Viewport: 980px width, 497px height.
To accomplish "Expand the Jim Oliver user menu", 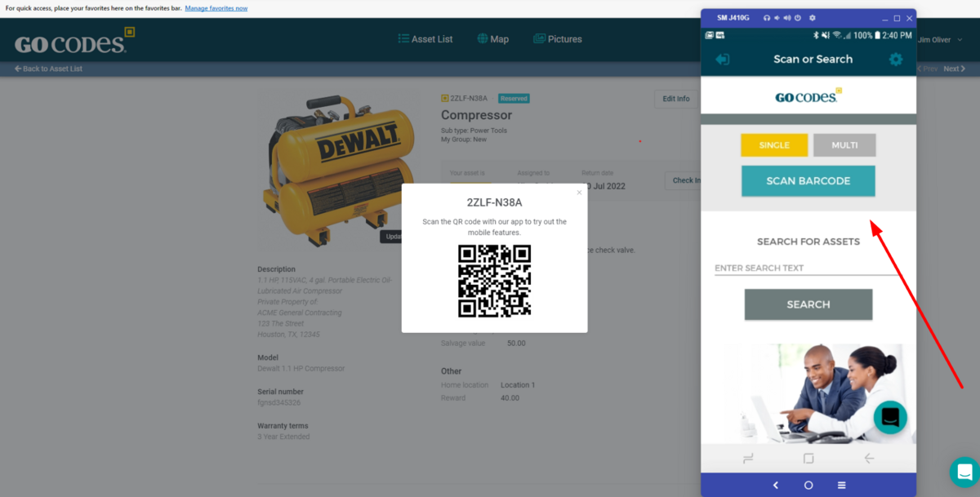I will pos(939,40).
